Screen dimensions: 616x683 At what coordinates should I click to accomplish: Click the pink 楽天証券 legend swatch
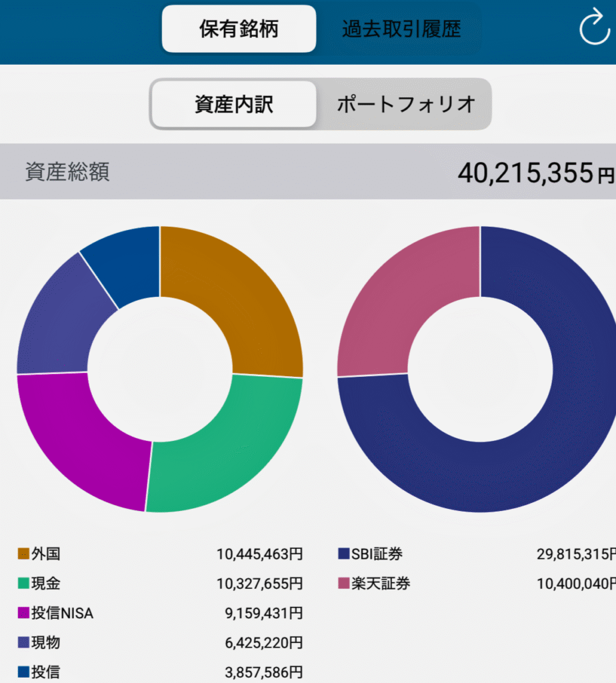tap(344, 584)
